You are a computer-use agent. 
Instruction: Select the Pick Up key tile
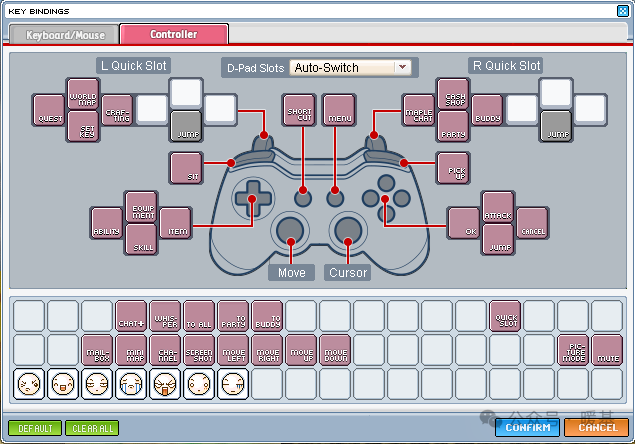tap(453, 168)
